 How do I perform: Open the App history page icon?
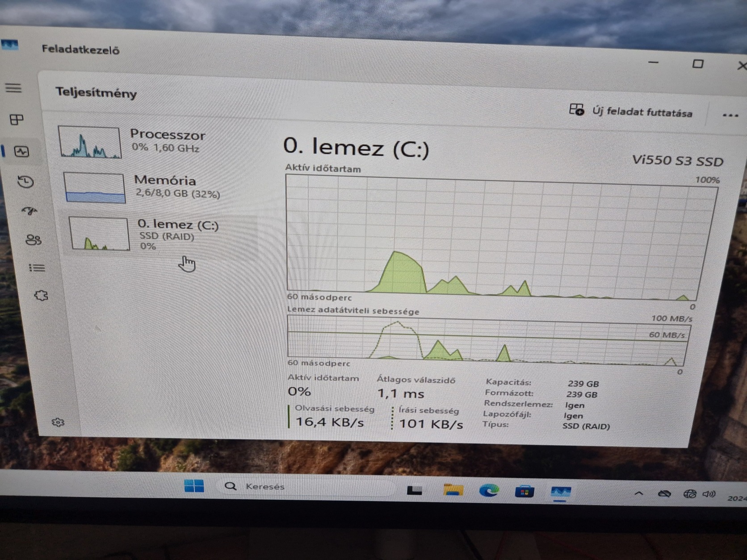pos(25,181)
